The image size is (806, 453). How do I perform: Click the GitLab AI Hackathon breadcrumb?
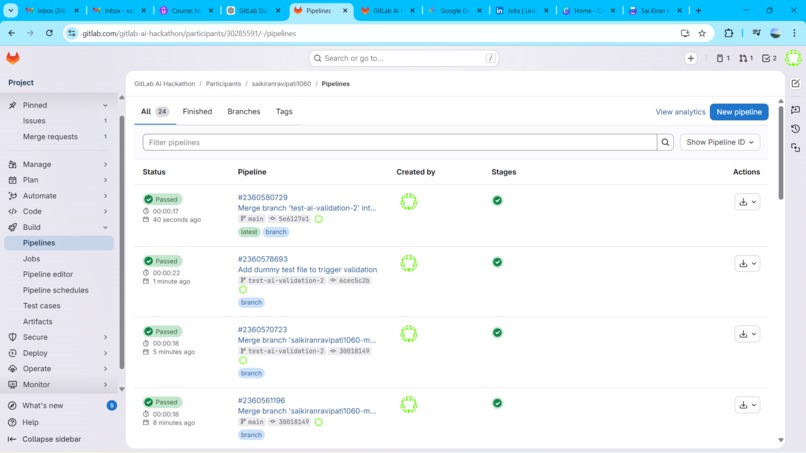(164, 84)
